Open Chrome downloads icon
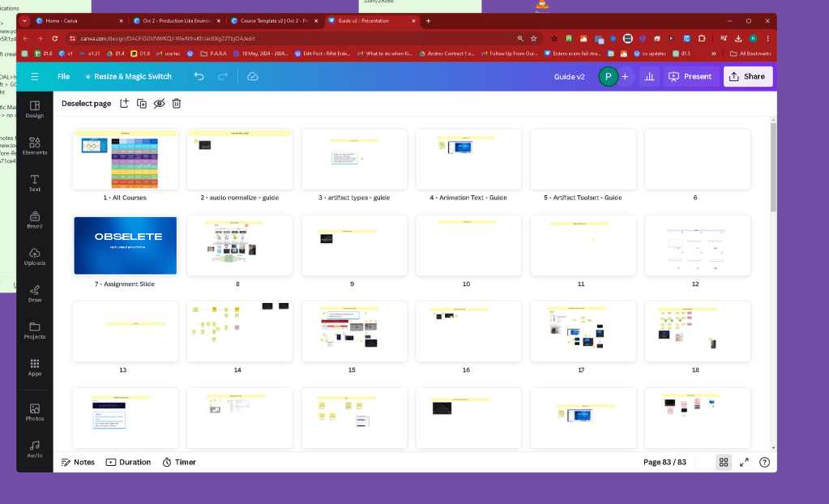This screenshot has width=829, height=504. (x=738, y=39)
